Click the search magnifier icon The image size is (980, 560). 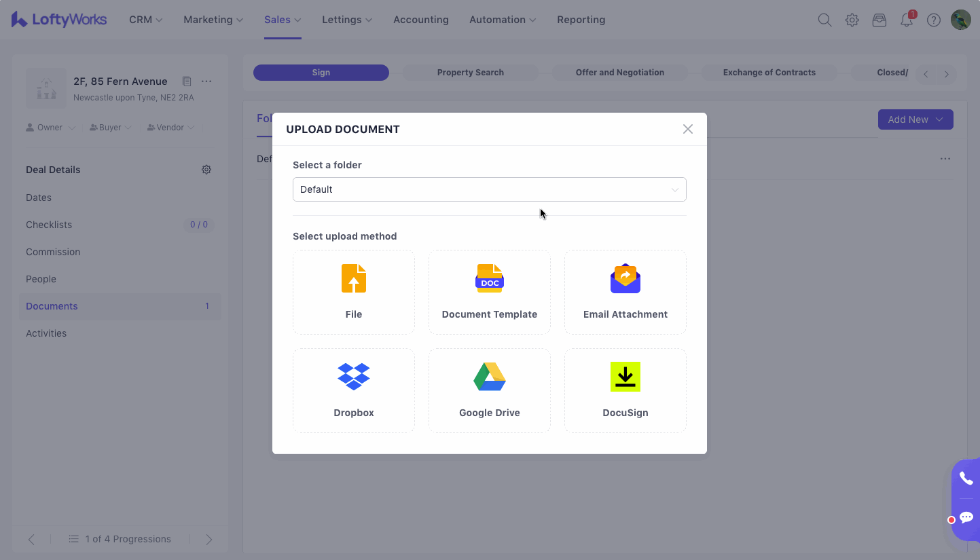point(824,20)
